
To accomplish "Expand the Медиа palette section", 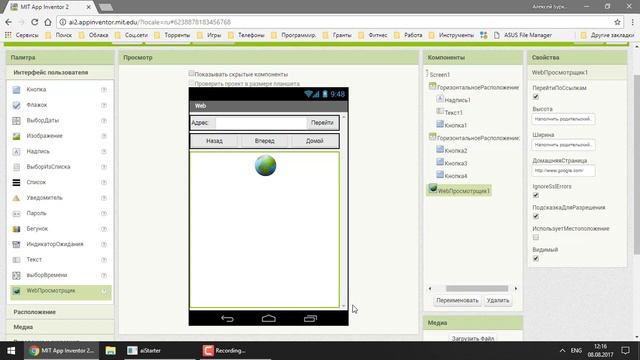I will [60, 327].
